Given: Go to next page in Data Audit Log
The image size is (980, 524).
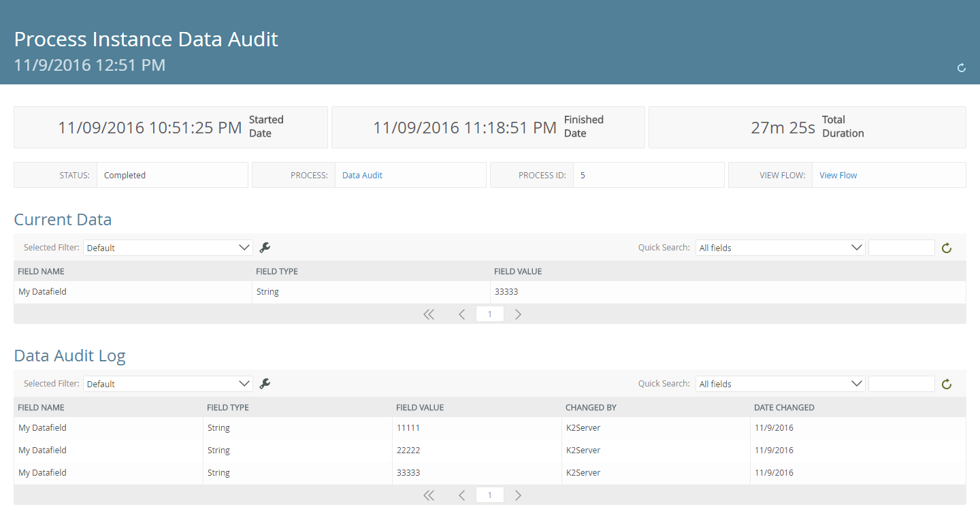Looking at the screenshot, I should pos(518,495).
